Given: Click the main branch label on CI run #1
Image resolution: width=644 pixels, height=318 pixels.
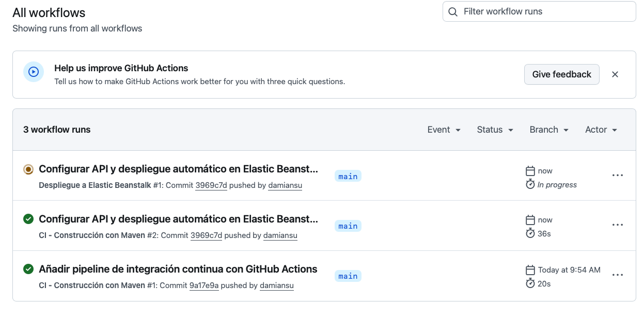Looking at the screenshot, I should point(348,276).
